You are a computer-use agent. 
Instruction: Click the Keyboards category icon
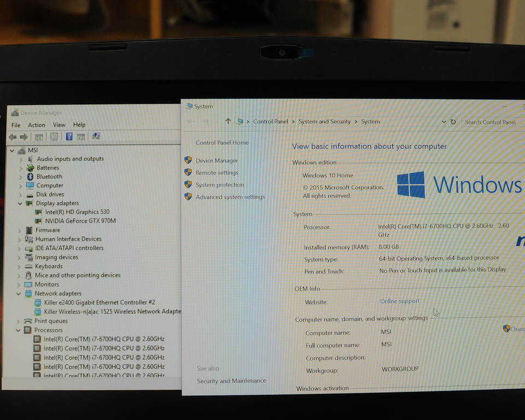click(x=28, y=266)
